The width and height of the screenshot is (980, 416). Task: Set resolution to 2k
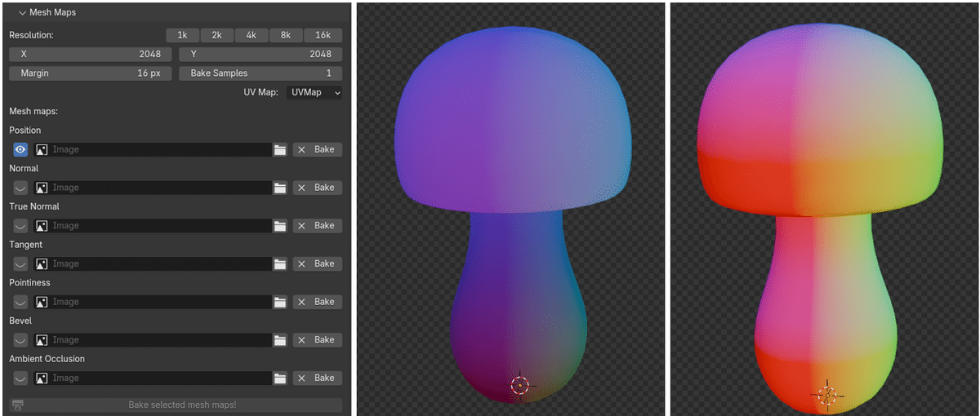click(x=217, y=35)
